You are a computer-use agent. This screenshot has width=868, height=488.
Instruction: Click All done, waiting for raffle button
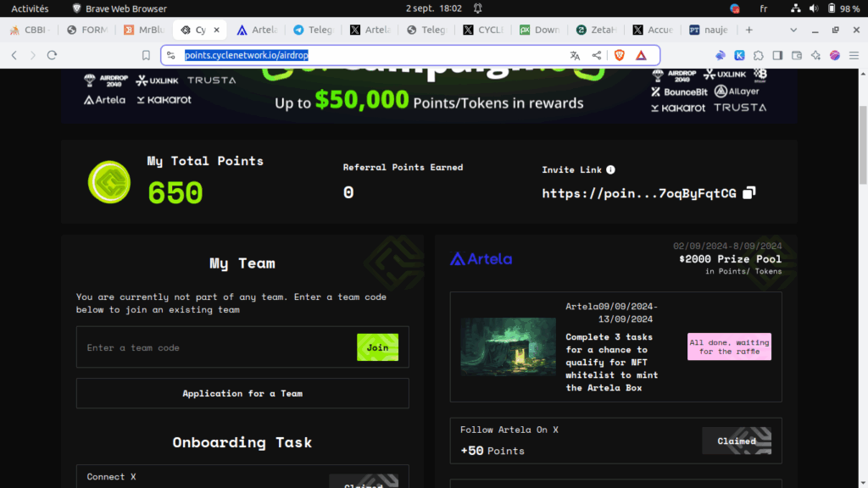point(729,347)
